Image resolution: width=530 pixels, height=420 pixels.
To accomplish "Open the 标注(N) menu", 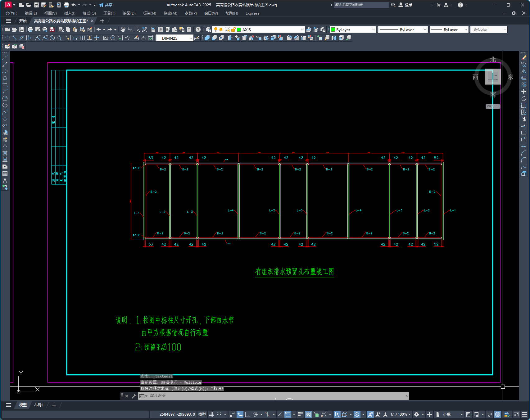I will (149, 13).
